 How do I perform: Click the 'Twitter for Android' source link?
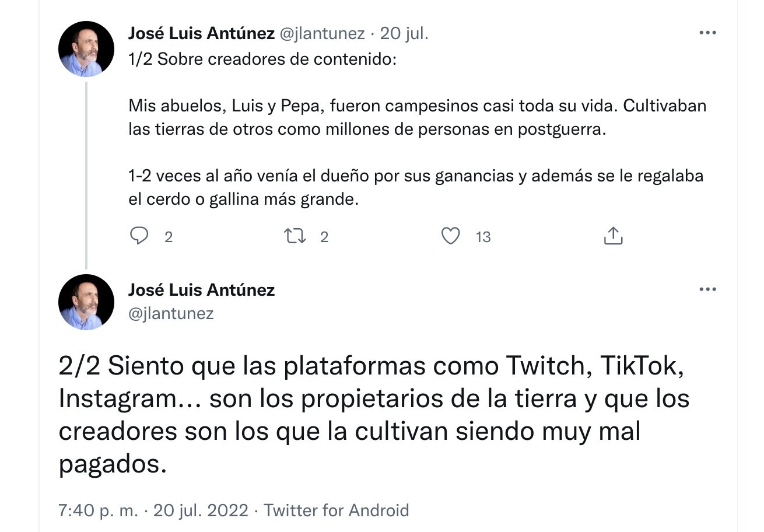pos(337,510)
